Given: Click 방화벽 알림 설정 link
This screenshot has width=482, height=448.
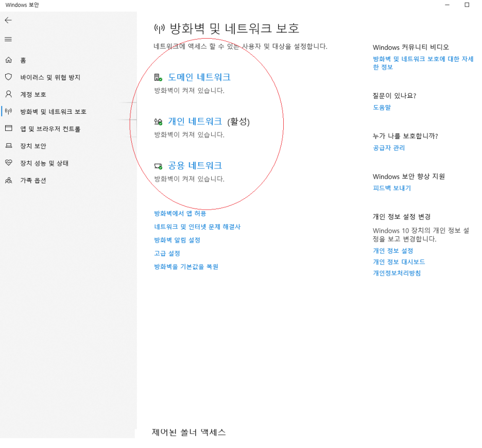Looking at the screenshot, I should pos(177,240).
